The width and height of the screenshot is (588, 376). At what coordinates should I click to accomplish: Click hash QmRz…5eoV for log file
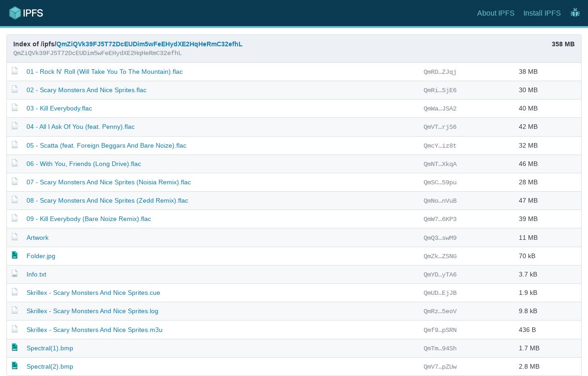click(440, 311)
